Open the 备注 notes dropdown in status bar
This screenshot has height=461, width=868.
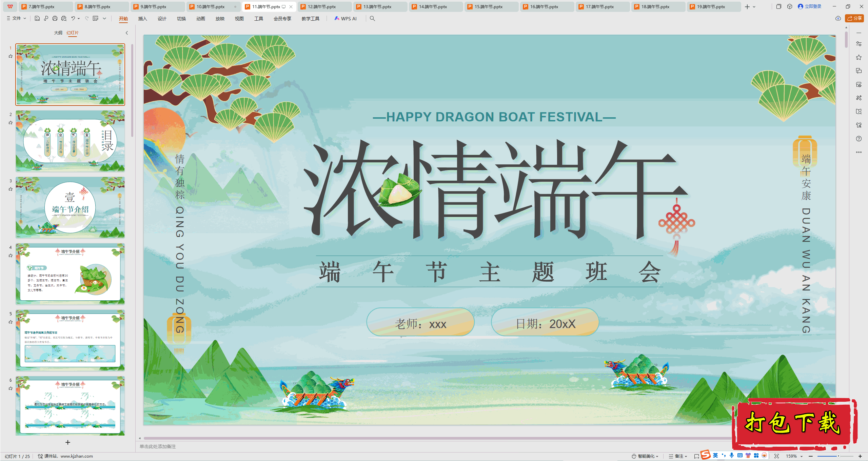(x=678, y=456)
